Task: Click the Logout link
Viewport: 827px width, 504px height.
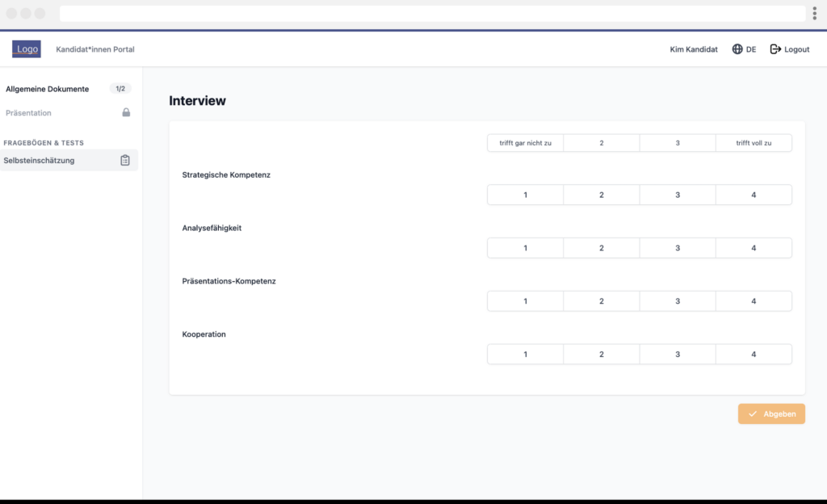Action: tap(796, 49)
